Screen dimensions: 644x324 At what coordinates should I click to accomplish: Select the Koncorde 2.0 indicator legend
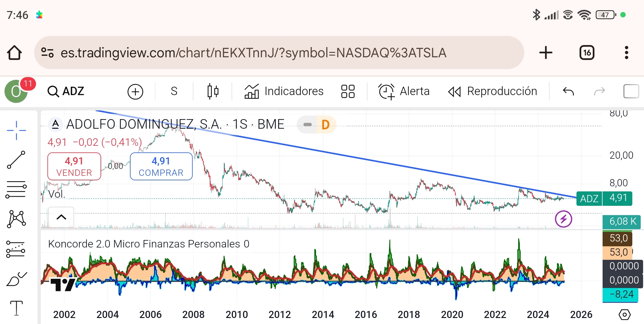(149, 244)
